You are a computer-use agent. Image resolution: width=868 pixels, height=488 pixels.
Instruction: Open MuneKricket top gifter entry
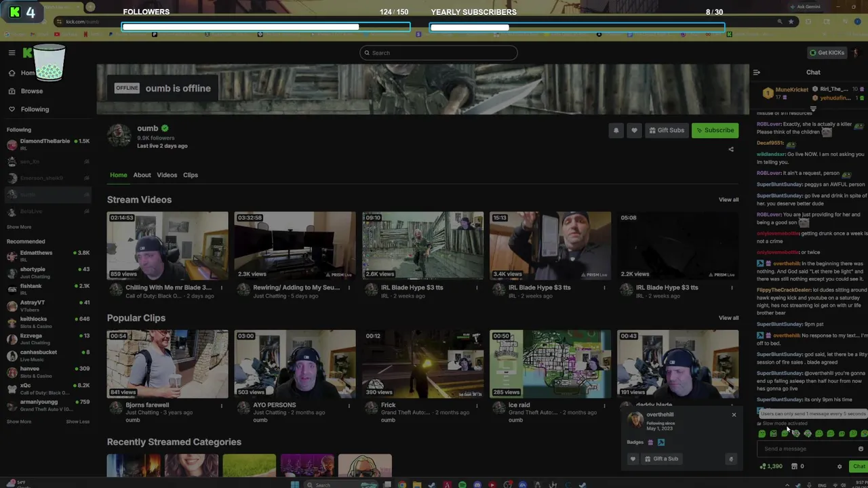click(x=786, y=94)
